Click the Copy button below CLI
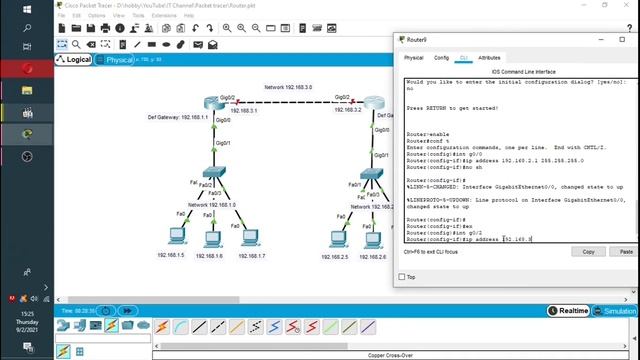640x360 pixels. tap(588, 252)
